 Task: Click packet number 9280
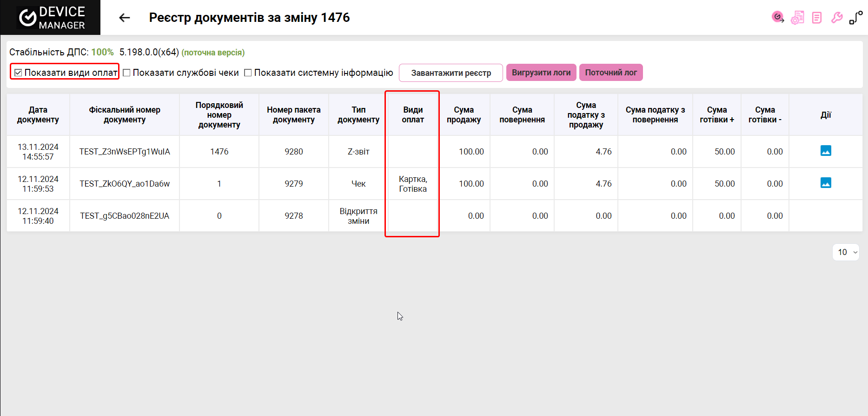294,152
